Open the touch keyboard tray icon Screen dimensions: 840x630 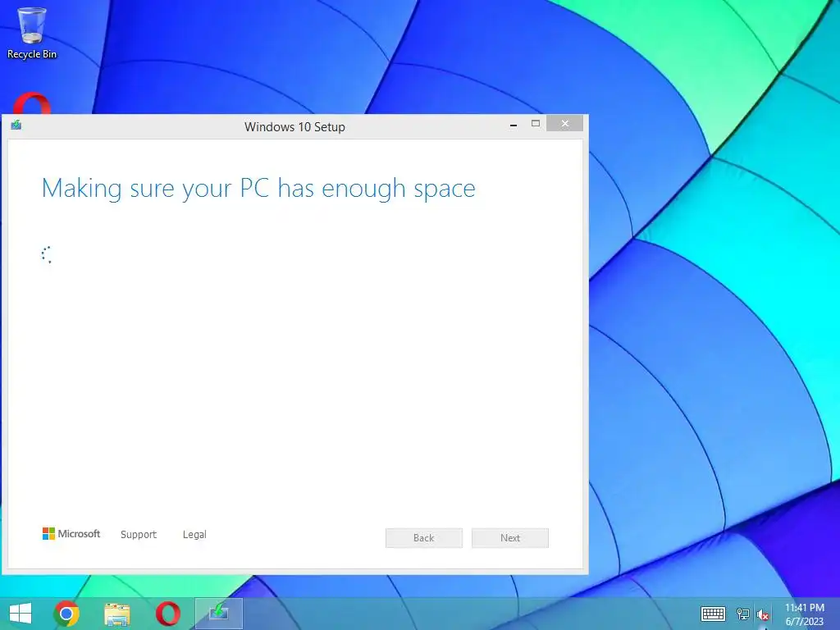pyautogui.click(x=713, y=614)
